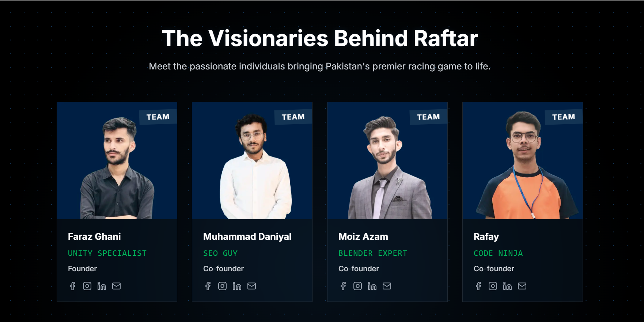
Task: Visit Muhammad Daniyal's Instagram icon
Action: [x=222, y=286]
